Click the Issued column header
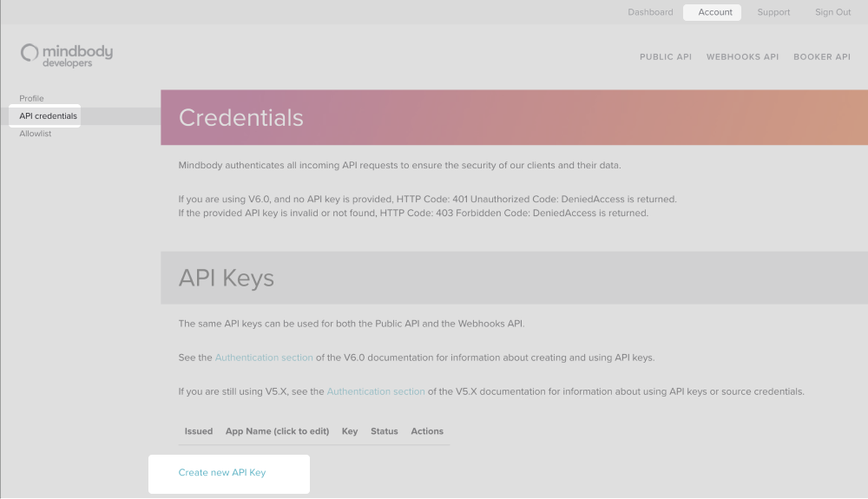 click(x=199, y=431)
